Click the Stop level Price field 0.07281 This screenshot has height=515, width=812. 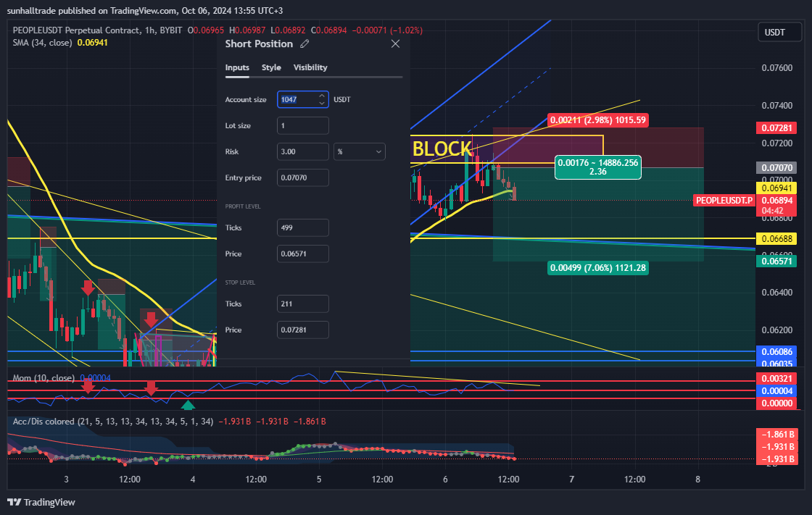pos(303,330)
